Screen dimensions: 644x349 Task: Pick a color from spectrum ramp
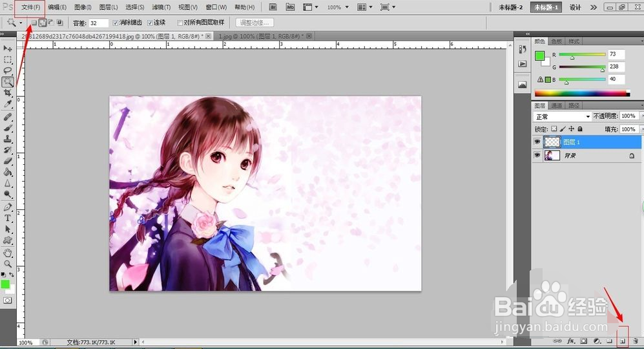pos(582,93)
